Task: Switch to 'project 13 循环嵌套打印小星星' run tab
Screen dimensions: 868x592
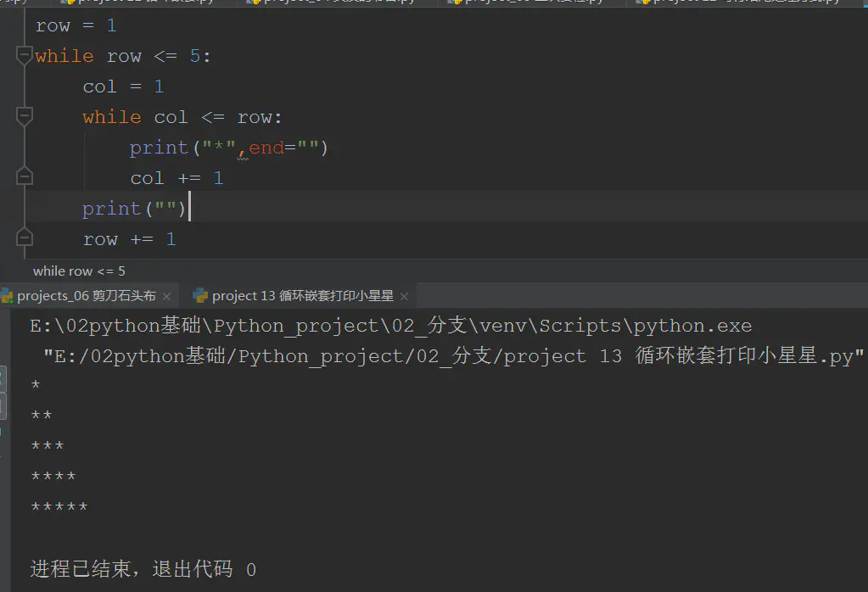Action: [302, 296]
